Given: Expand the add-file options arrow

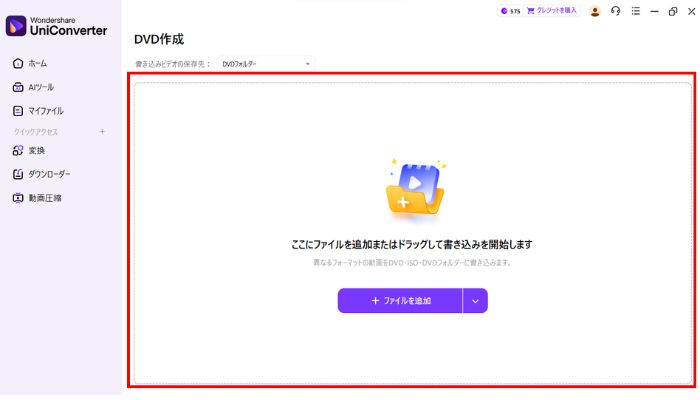Looking at the screenshot, I should tap(475, 301).
